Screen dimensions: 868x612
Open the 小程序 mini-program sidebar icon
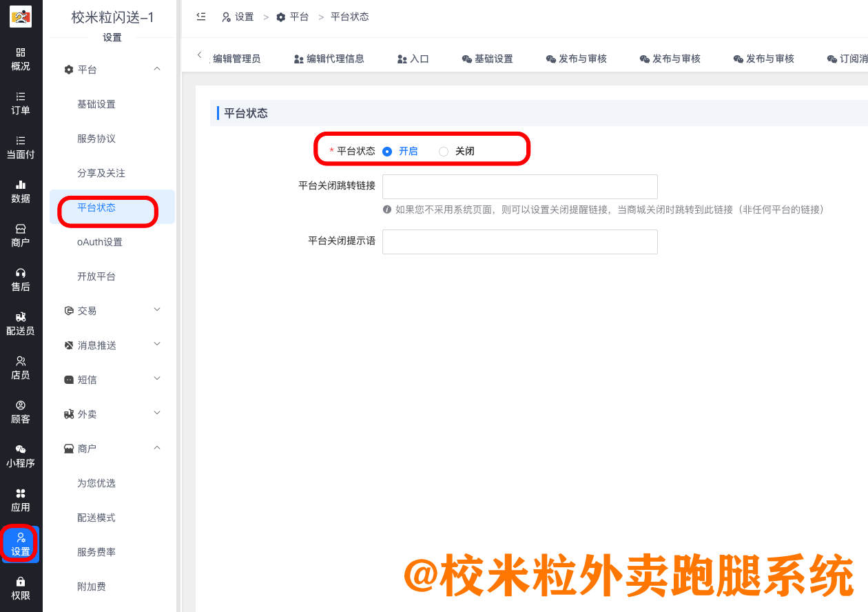coord(21,453)
